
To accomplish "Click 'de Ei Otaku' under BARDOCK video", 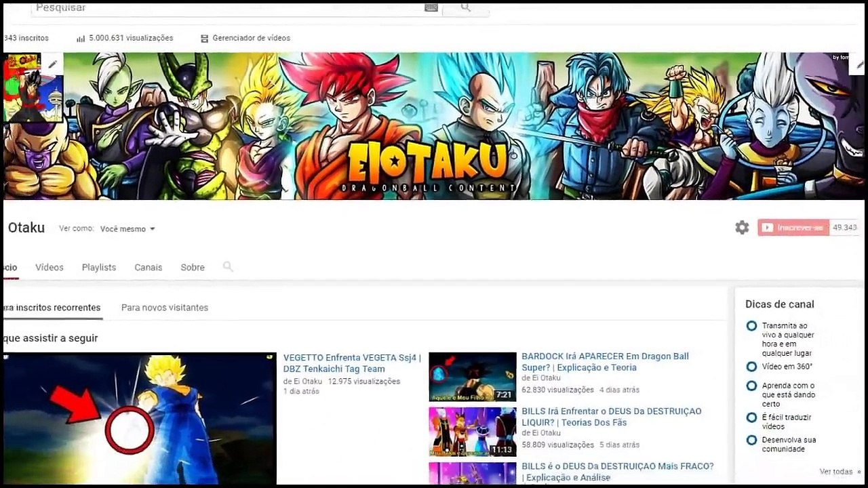I will (x=541, y=378).
